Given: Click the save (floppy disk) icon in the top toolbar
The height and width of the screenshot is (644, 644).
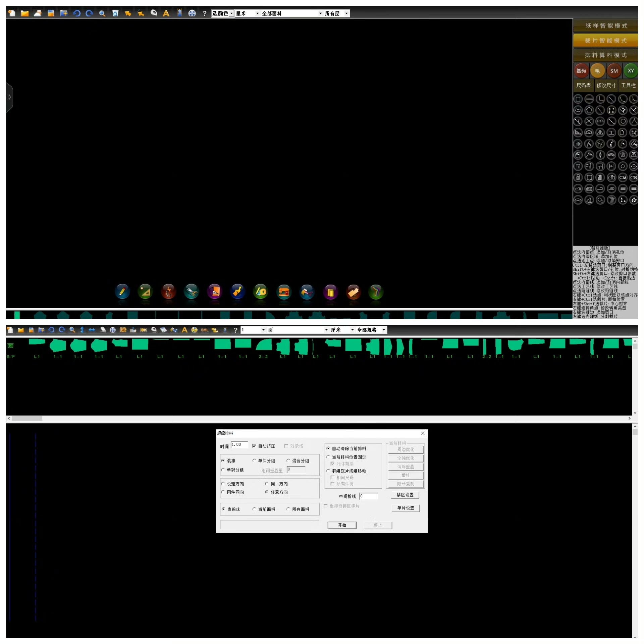Looking at the screenshot, I should [x=51, y=13].
